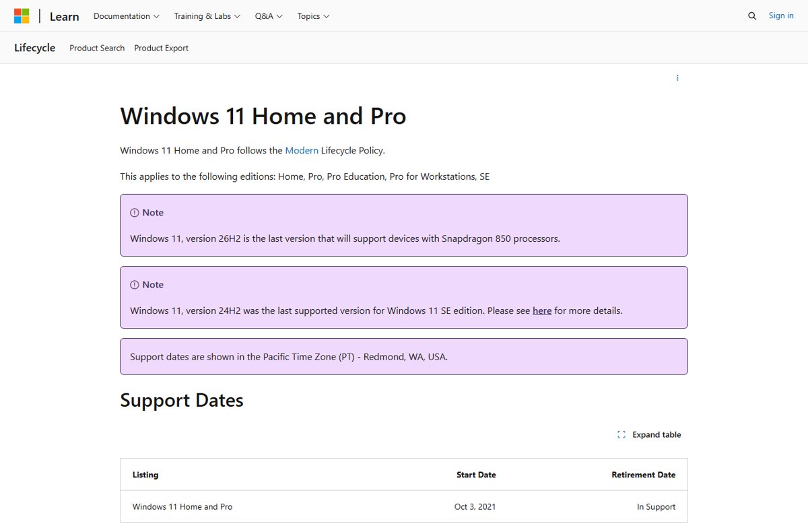Click Sign in
The image size is (808, 532).
[x=781, y=16]
